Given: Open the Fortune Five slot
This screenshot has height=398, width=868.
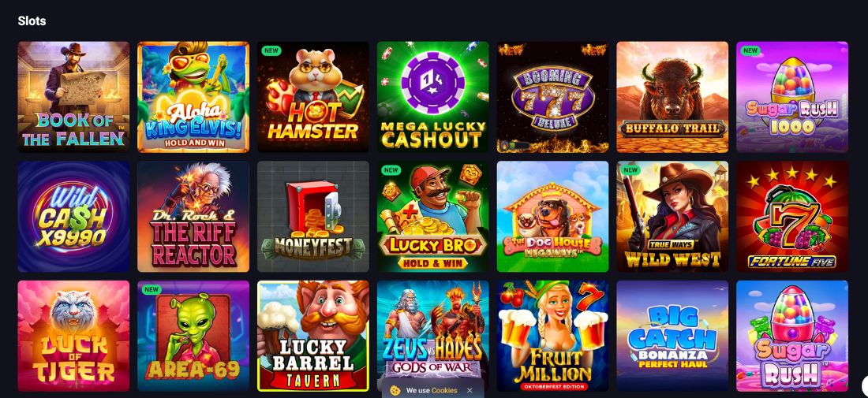Looking at the screenshot, I should click(792, 217).
